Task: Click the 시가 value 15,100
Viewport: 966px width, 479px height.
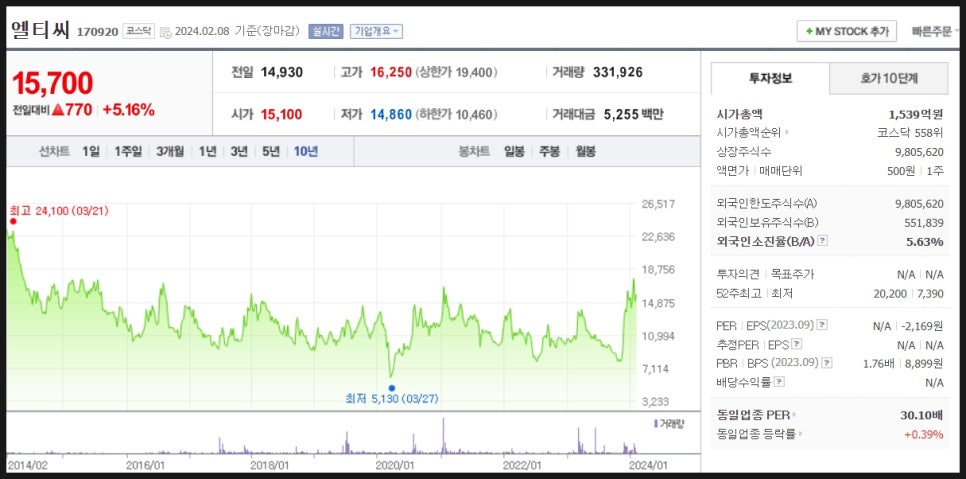Action: (x=282, y=115)
